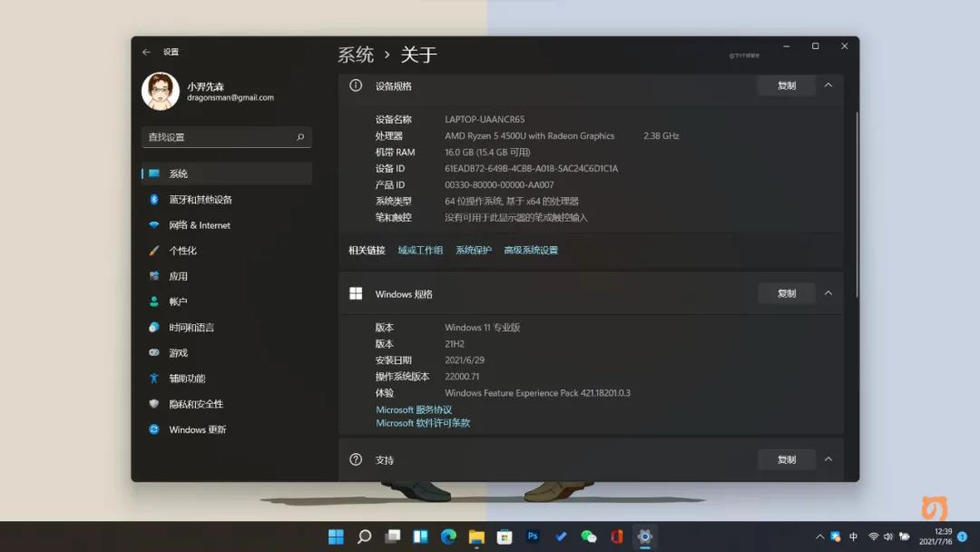Copy the device specifications
Screen dimensions: 980x552
click(786, 85)
